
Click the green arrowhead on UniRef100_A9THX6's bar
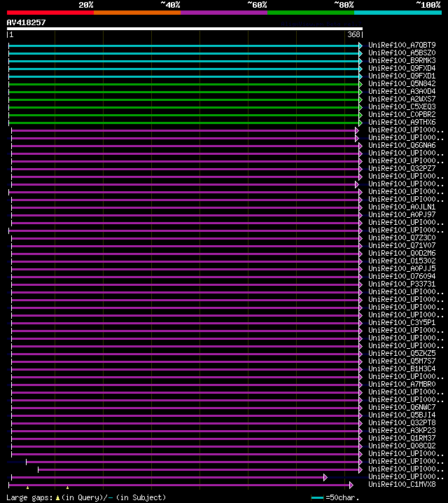[360, 123]
